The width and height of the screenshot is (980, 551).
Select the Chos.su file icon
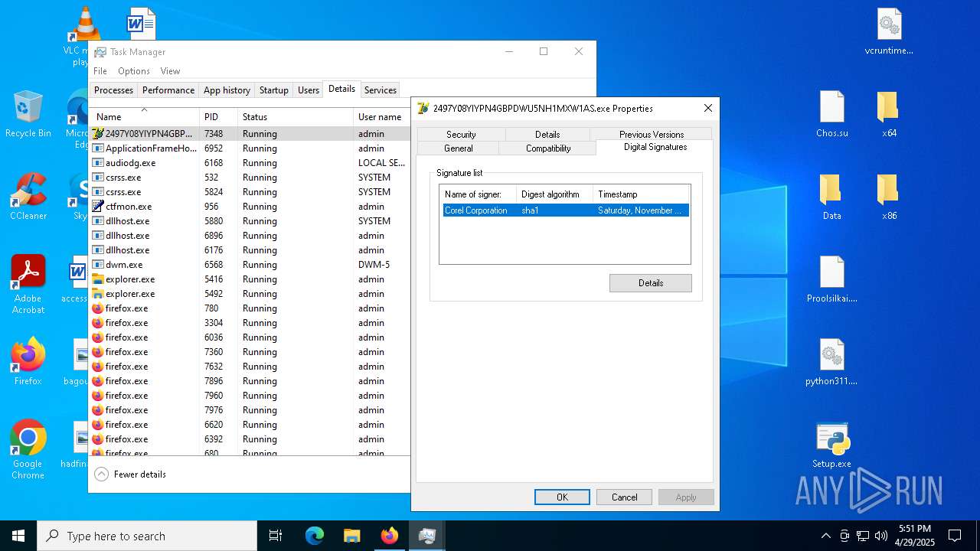832,115
